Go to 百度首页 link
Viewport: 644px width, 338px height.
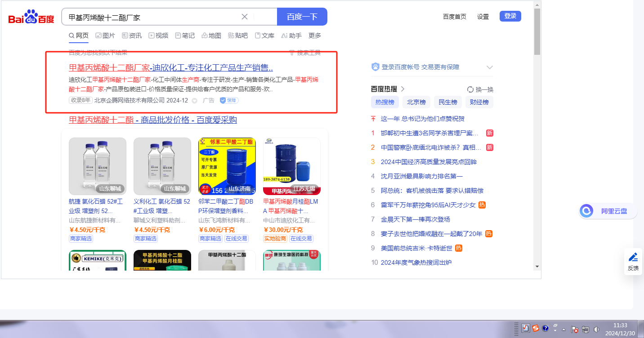(x=455, y=17)
